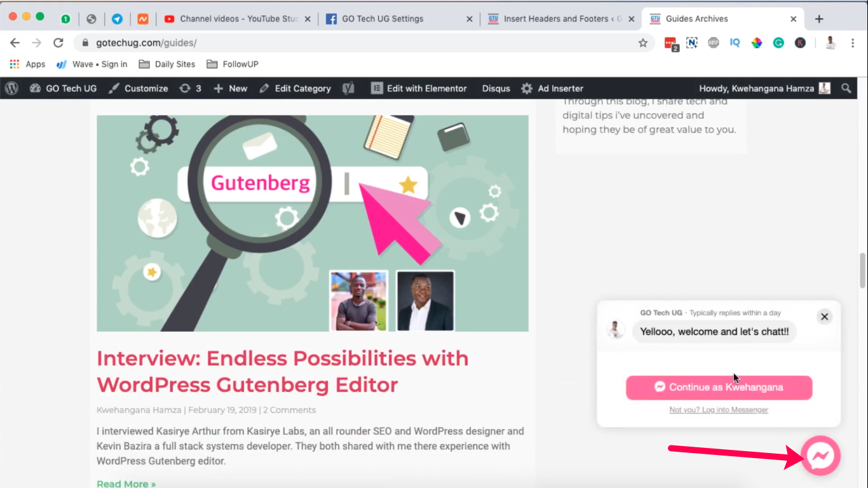Image resolution: width=868 pixels, height=488 pixels.
Task: Open the pinned globe tab
Action: point(92,19)
